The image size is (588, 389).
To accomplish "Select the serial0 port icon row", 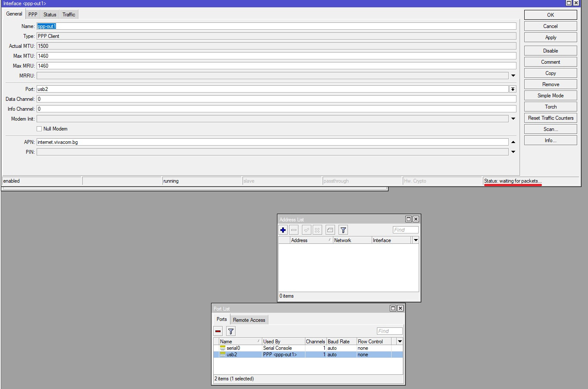I will [x=223, y=348].
